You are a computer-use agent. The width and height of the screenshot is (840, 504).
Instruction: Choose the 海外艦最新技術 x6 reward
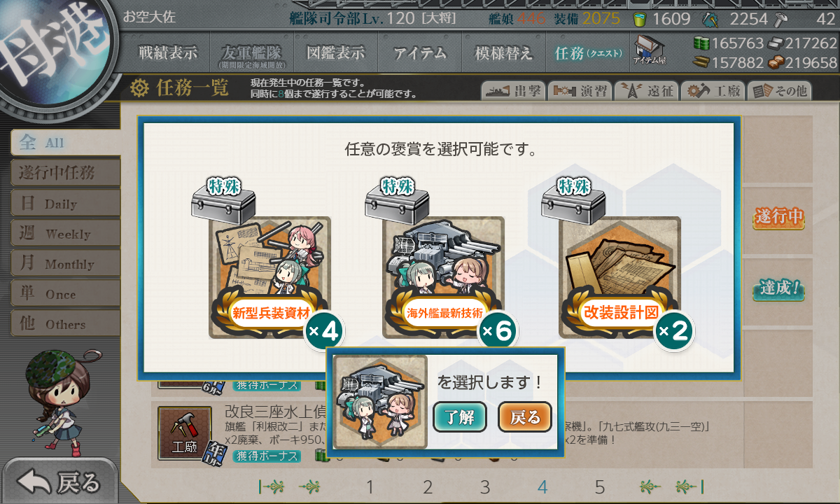444,278
